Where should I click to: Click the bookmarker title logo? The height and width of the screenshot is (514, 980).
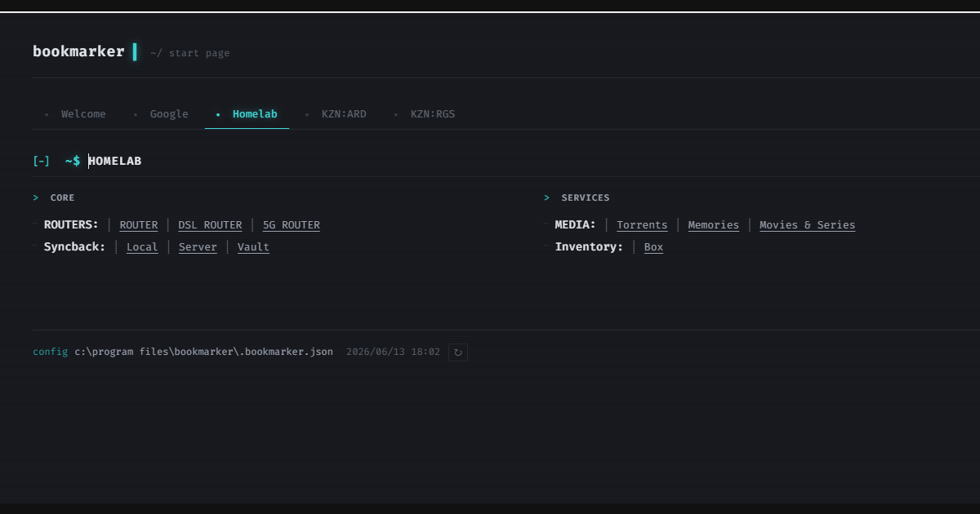[78, 51]
